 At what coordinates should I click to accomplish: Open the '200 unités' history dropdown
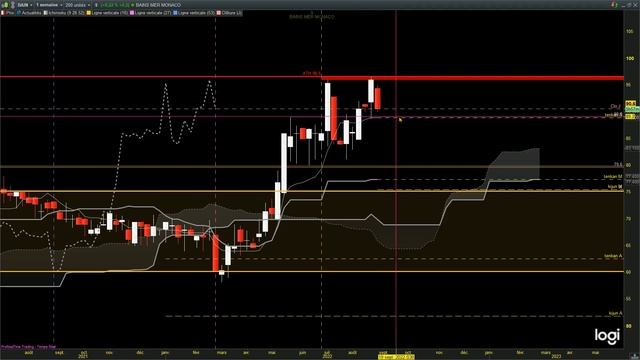point(77,5)
